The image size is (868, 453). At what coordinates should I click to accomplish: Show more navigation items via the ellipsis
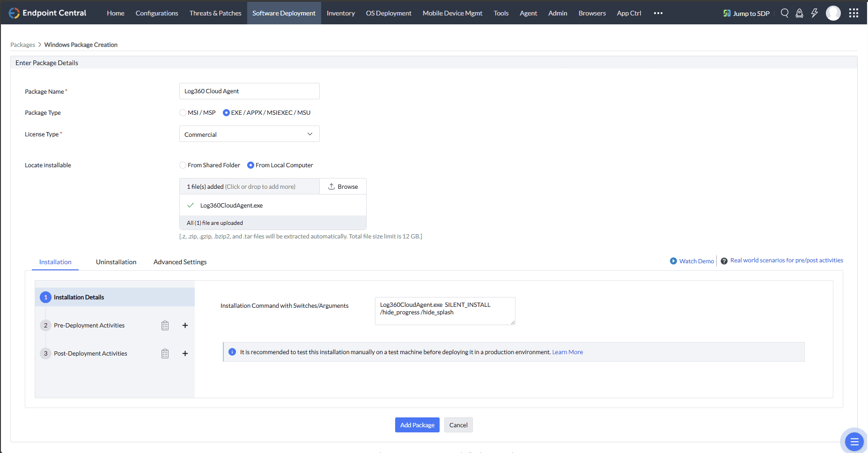658,13
